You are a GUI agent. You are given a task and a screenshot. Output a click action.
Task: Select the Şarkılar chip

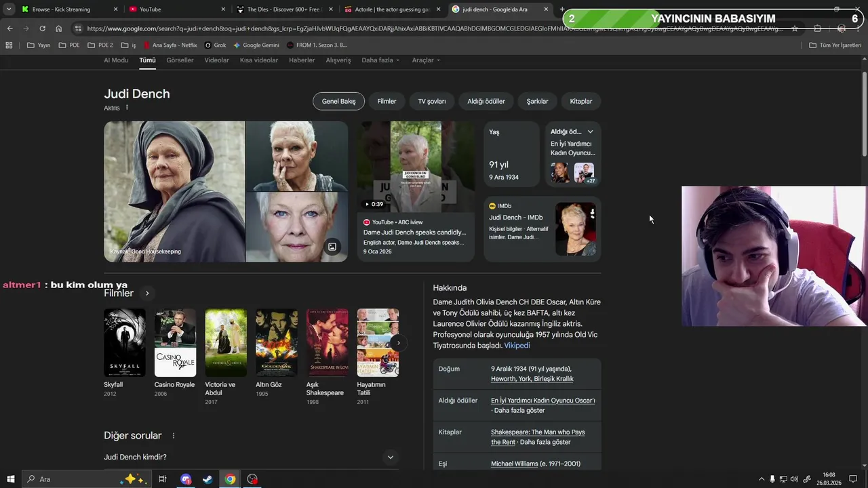click(x=538, y=101)
